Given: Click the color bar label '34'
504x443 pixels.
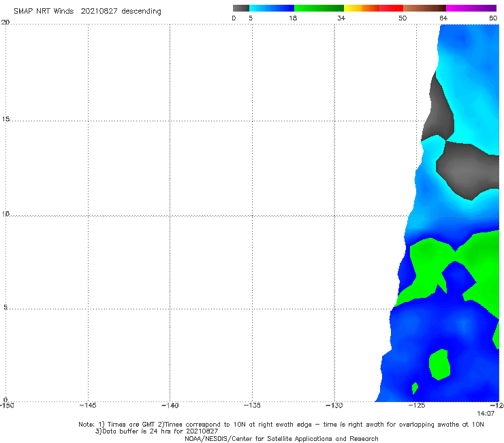Looking at the screenshot, I should coord(341,18).
